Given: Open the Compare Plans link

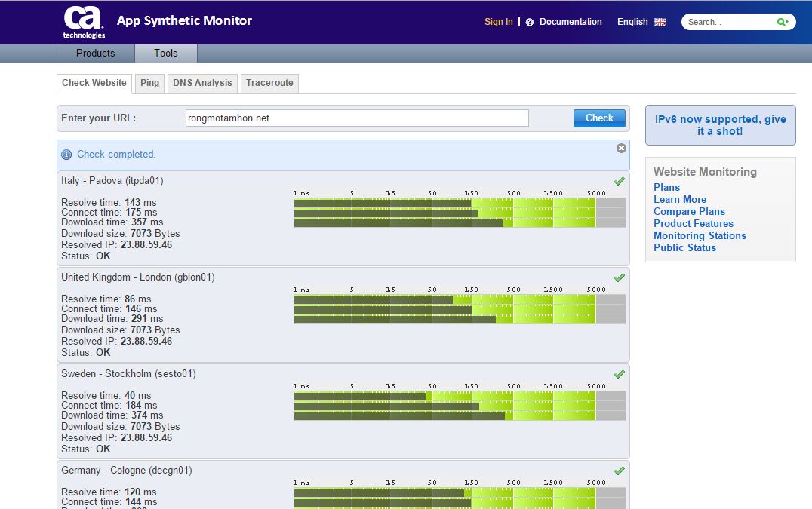Looking at the screenshot, I should (689, 211).
